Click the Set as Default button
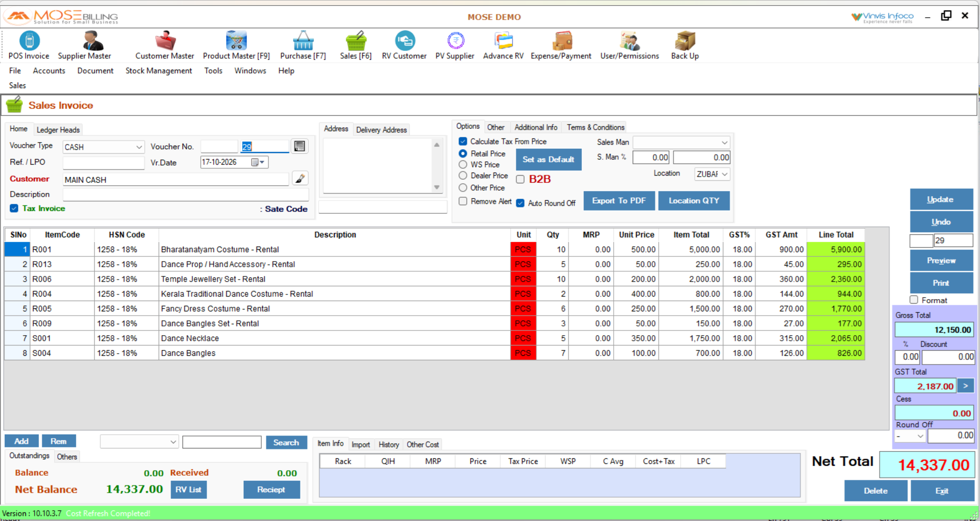Image resolution: width=980 pixels, height=521 pixels. click(548, 159)
